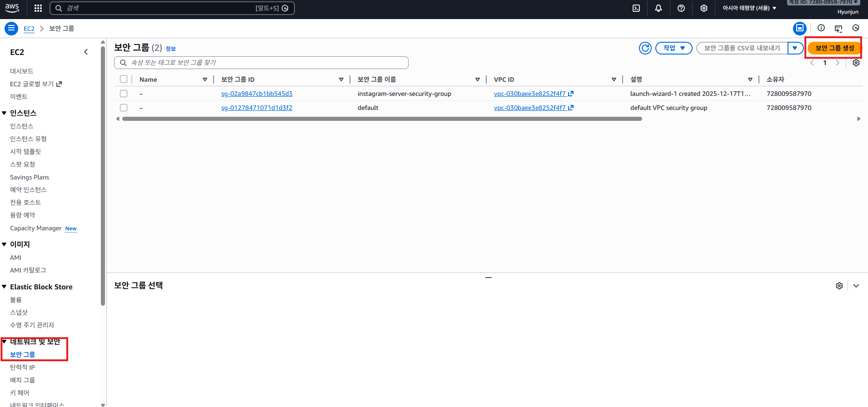
Task: Open the notifications bell
Action: click(658, 8)
